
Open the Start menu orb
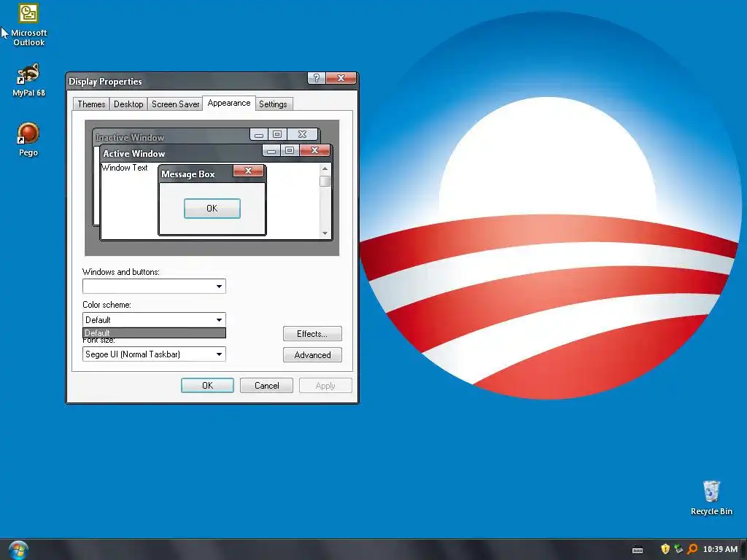tap(18, 550)
